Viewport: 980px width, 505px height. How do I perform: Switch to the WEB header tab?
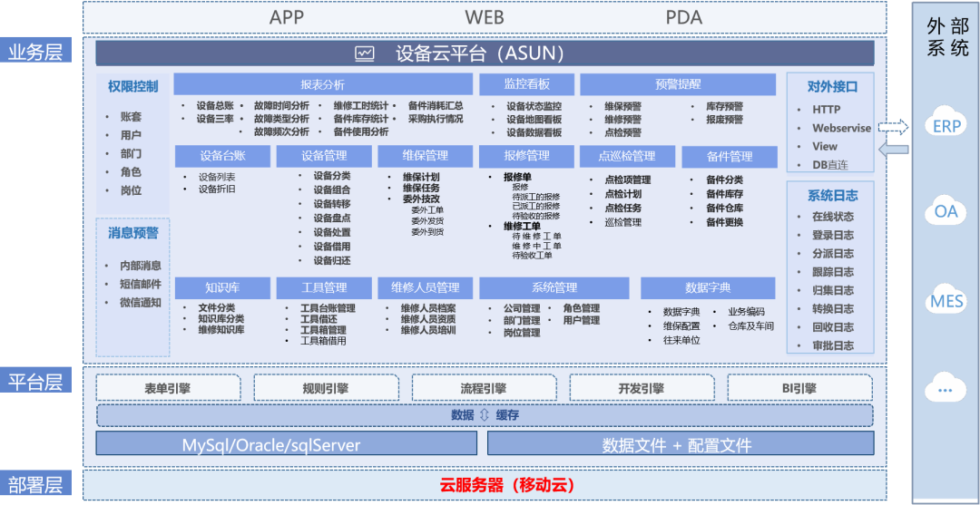point(485,17)
